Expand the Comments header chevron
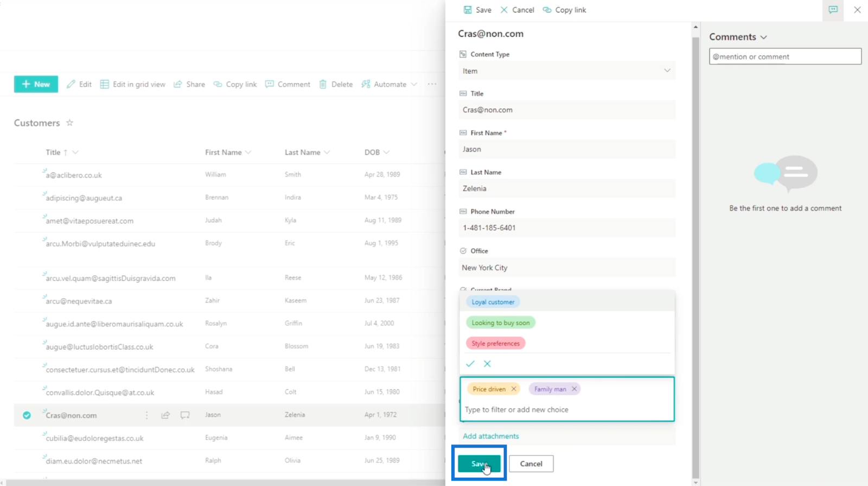This screenshot has width=868, height=486. coord(764,37)
